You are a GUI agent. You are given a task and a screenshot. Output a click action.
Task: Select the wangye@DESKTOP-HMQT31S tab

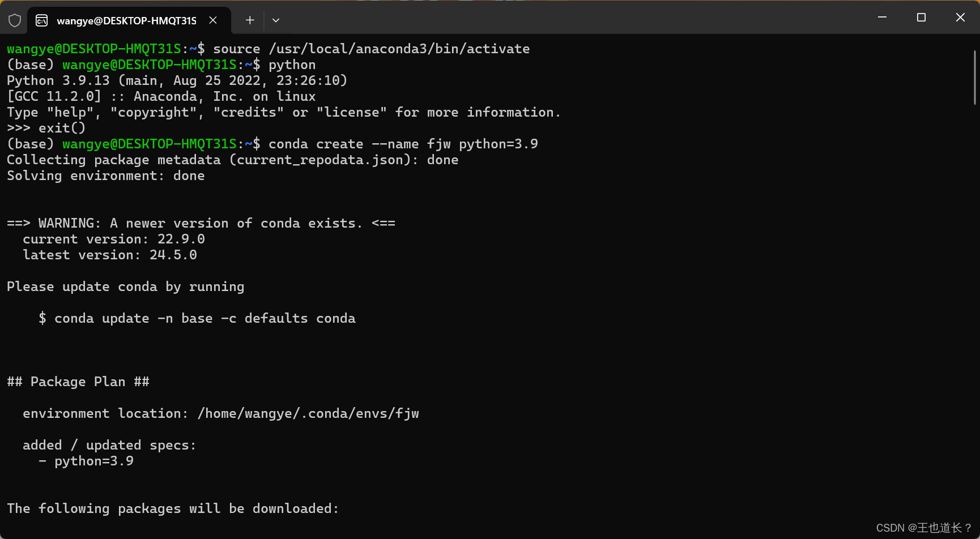126,20
